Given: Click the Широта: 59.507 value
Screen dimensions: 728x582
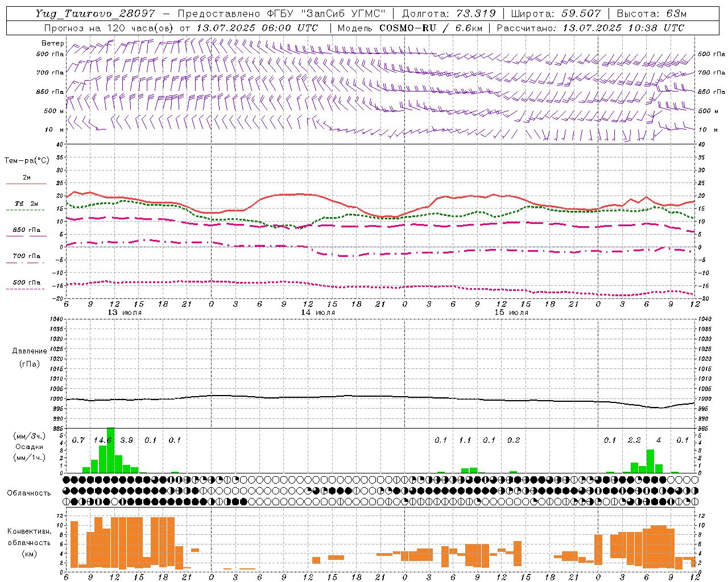Looking at the screenshot, I should [556, 14].
